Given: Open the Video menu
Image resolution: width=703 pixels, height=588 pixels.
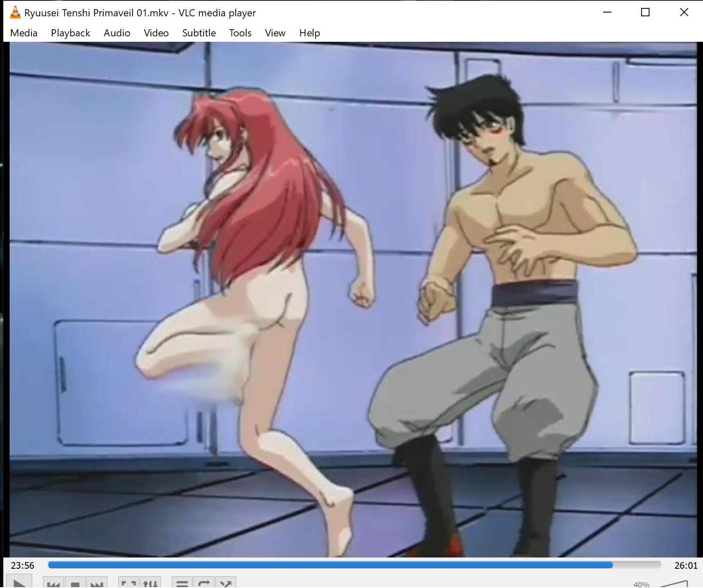Looking at the screenshot, I should [x=156, y=33].
